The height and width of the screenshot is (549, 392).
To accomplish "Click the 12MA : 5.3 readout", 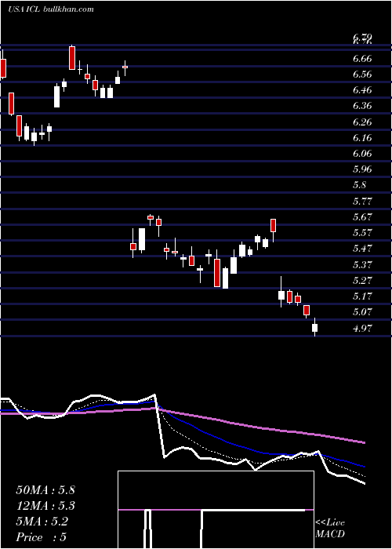I will (45, 506).
